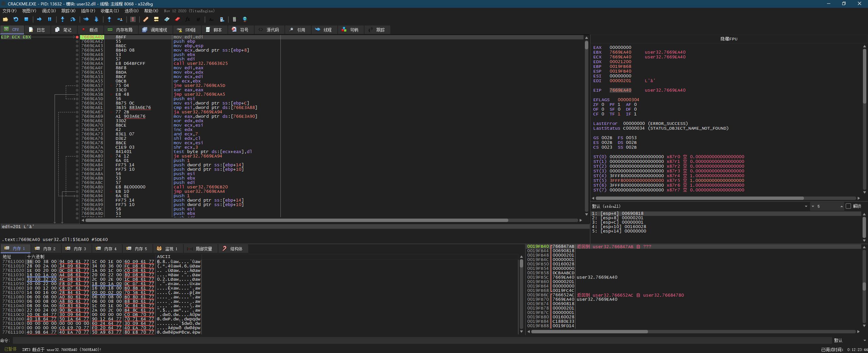Image resolution: width=868 pixels, height=353 pixels.
Task: Stop debugging with the blue square icon
Action: 26,19
